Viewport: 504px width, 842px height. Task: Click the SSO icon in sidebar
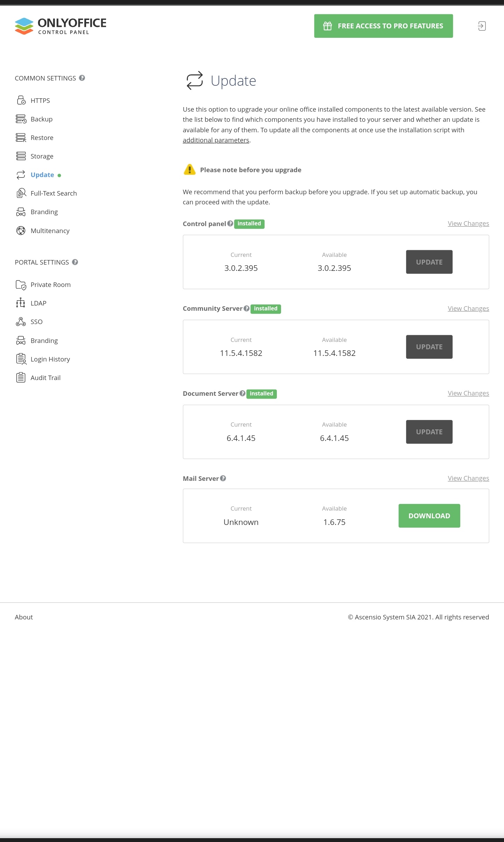[x=21, y=322]
